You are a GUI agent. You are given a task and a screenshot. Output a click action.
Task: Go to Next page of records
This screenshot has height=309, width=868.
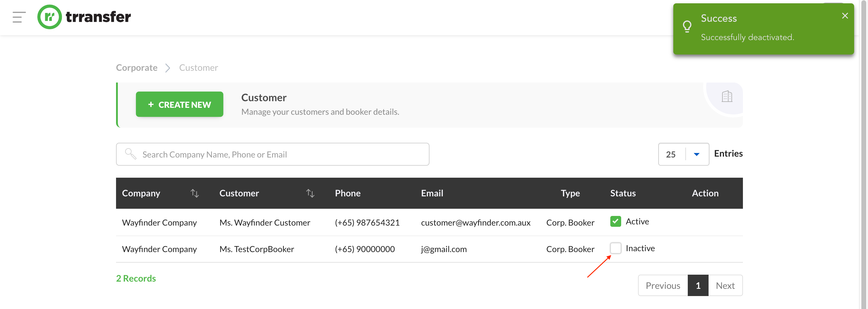click(725, 286)
